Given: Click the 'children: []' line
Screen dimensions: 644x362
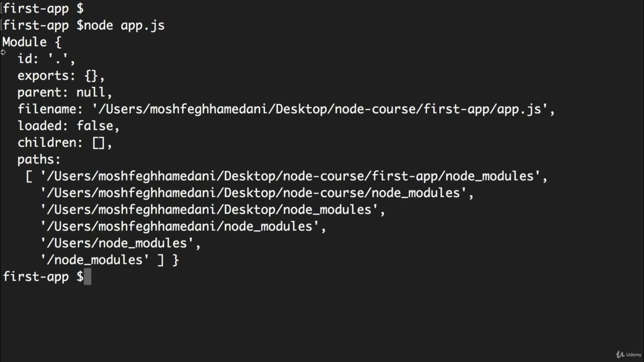Looking at the screenshot, I should point(65,143).
